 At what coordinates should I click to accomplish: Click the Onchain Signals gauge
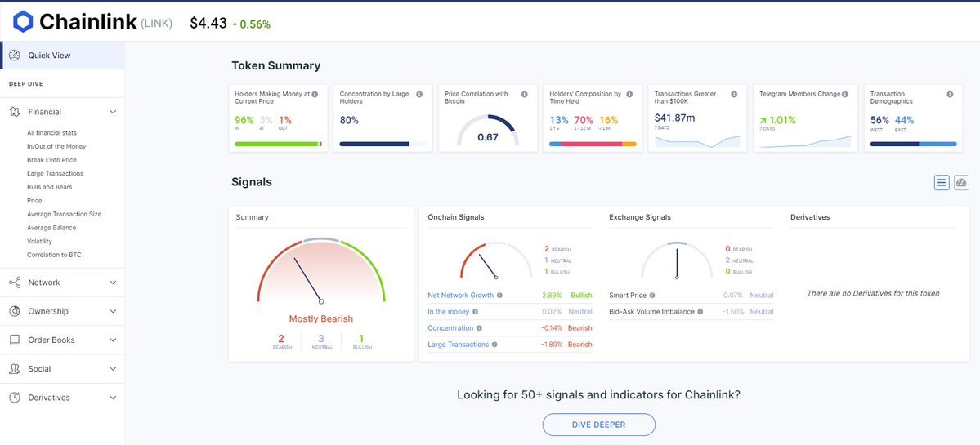click(x=496, y=260)
